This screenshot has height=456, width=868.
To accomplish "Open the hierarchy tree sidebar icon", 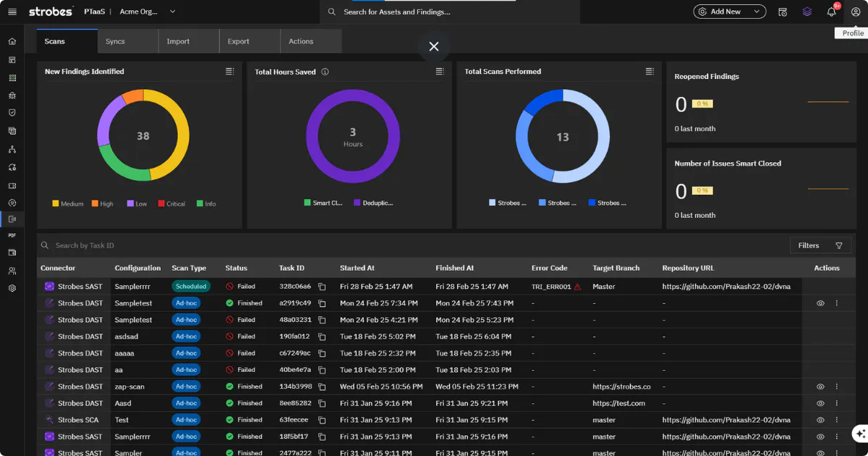I will coord(12,149).
